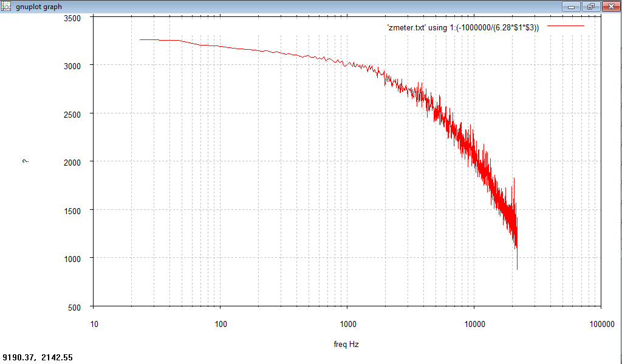Click the 1000 tick label on the x-axis
This screenshot has width=622, height=364.
(347, 324)
